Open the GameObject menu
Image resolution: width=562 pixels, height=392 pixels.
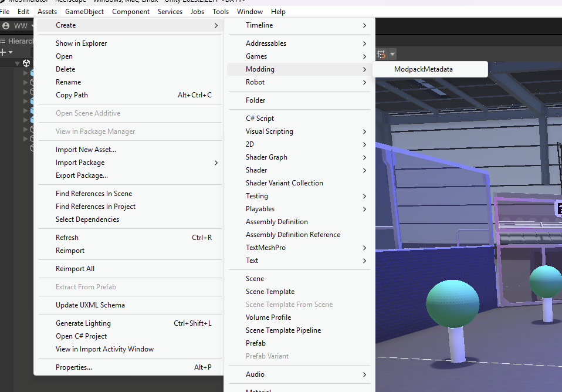[84, 11]
